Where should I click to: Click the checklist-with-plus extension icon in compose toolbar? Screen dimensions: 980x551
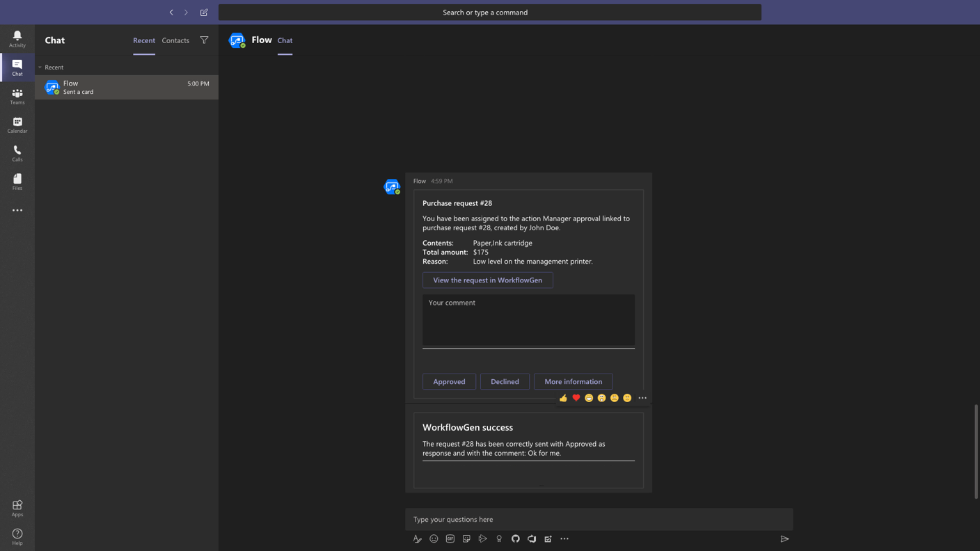pos(548,538)
